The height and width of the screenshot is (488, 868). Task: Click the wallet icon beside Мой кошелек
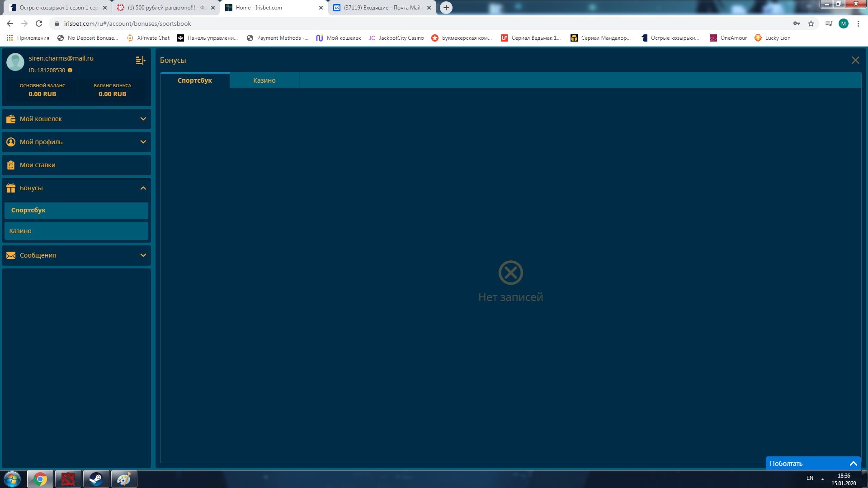pyautogui.click(x=11, y=119)
